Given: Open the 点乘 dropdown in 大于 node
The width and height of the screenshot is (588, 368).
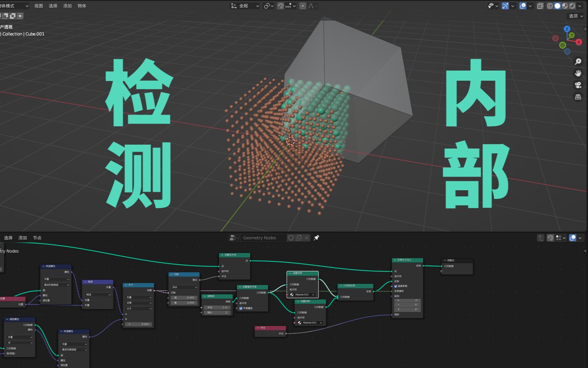Looking at the screenshot, I should (x=139, y=303).
